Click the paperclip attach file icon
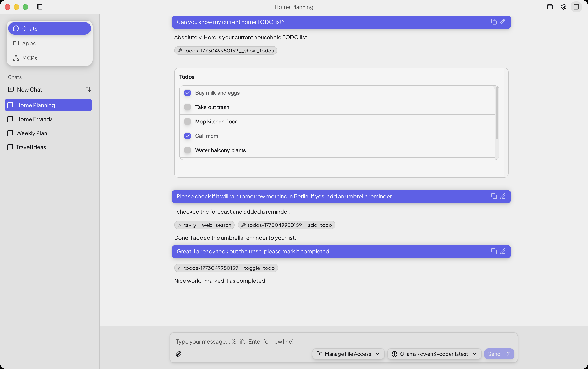Viewport: 588px width, 369px height. tap(178, 354)
